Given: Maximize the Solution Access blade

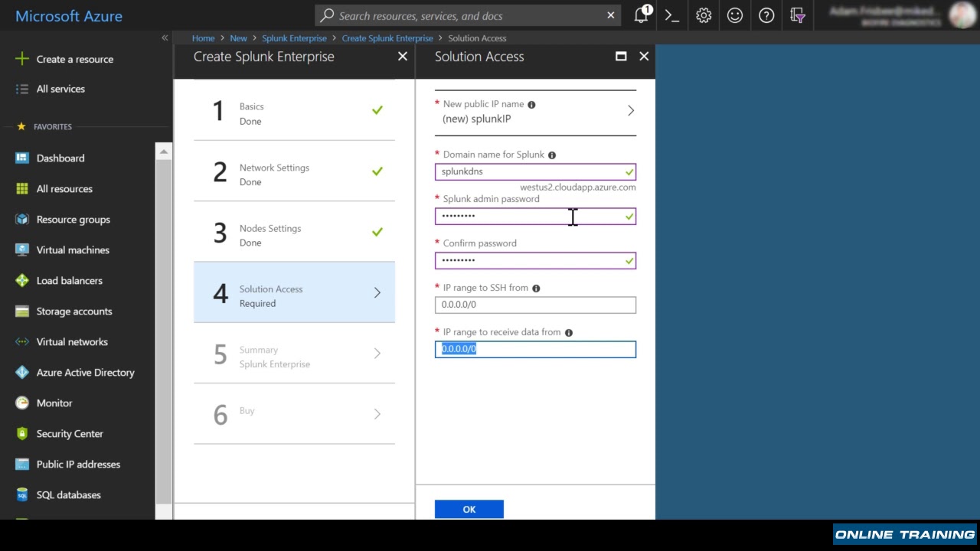Looking at the screenshot, I should 621,56.
